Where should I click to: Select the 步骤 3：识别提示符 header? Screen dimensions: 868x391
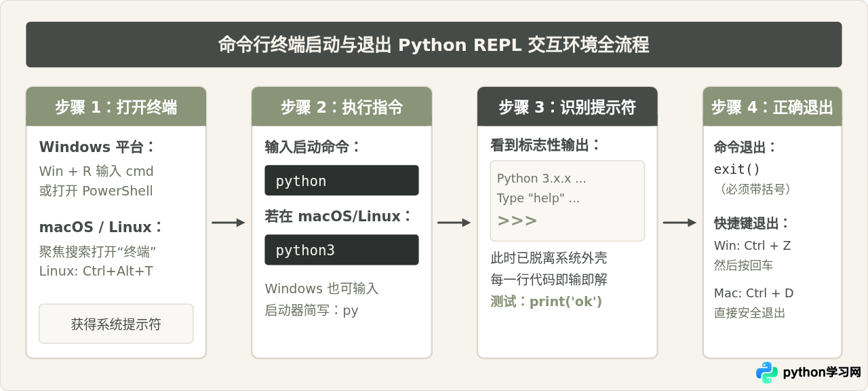coord(567,107)
